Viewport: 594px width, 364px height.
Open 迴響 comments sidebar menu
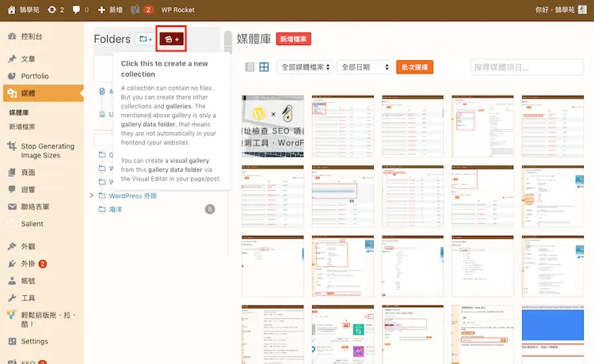pos(28,190)
